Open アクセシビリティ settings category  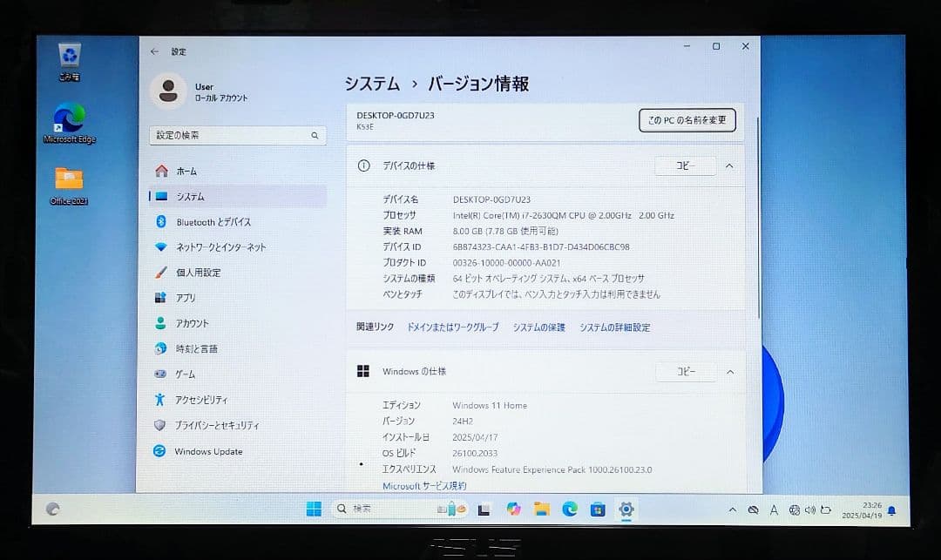click(x=238, y=399)
